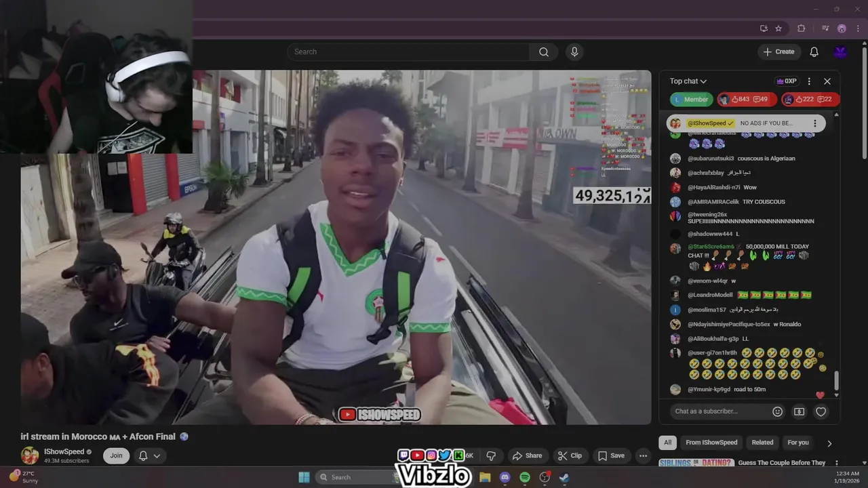Click the install app icon in address bar

click(764, 28)
